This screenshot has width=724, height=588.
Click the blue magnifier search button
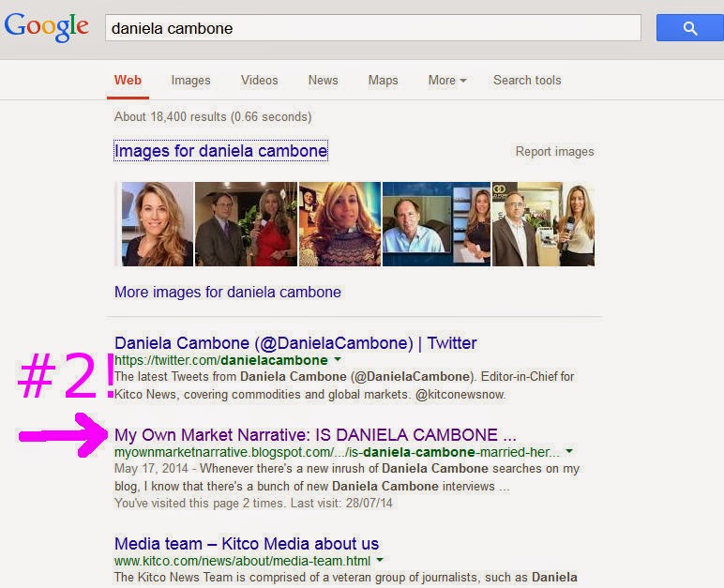(x=690, y=28)
